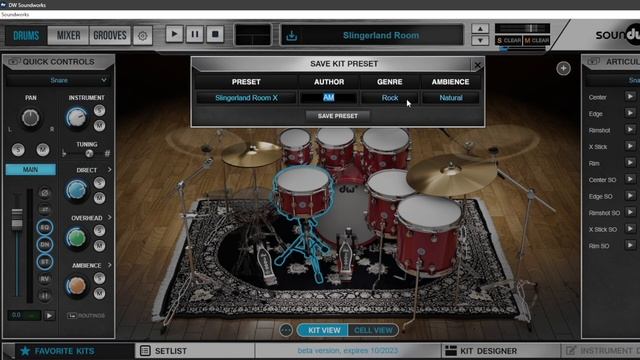Click the plus icon above the kit

(x=563, y=68)
